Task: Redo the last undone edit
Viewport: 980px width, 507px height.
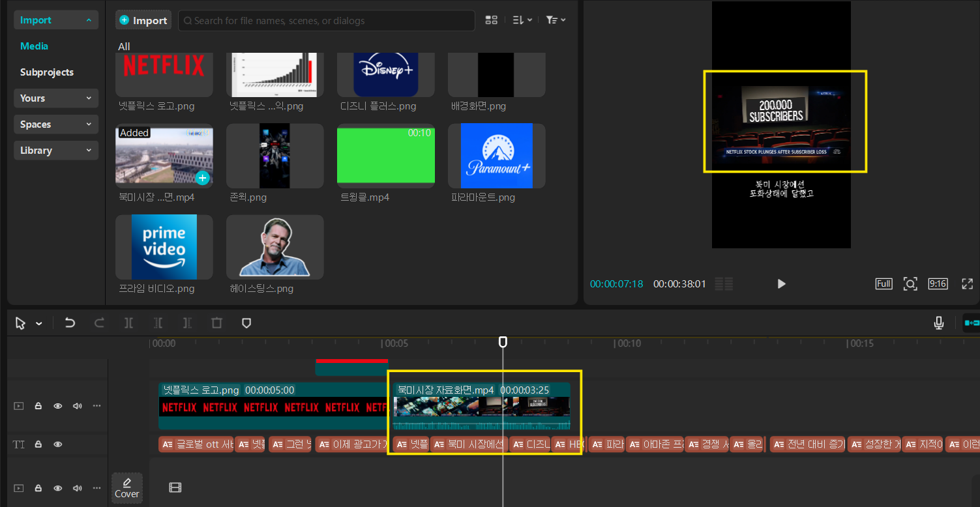Action: pyautogui.click(x=99, y=323)
